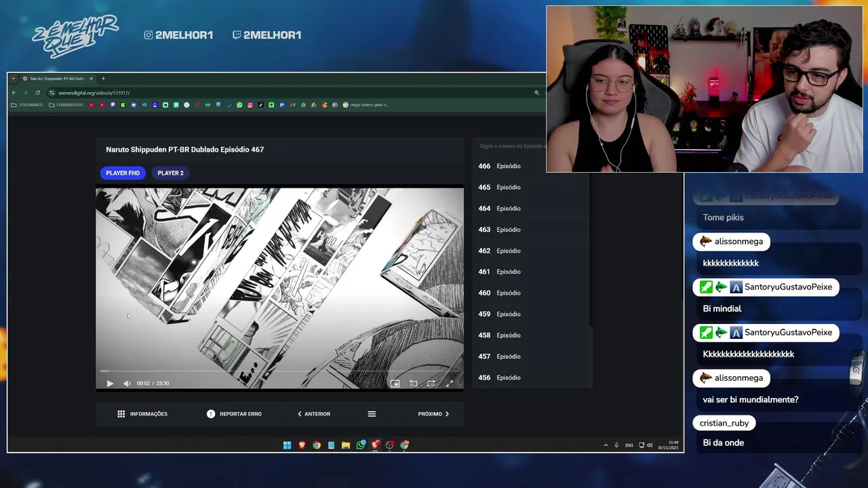This screenshot has width=868, height=488.
Task: Open the WhatsApp bookmark icon
Action: click(x=239, y=105)
